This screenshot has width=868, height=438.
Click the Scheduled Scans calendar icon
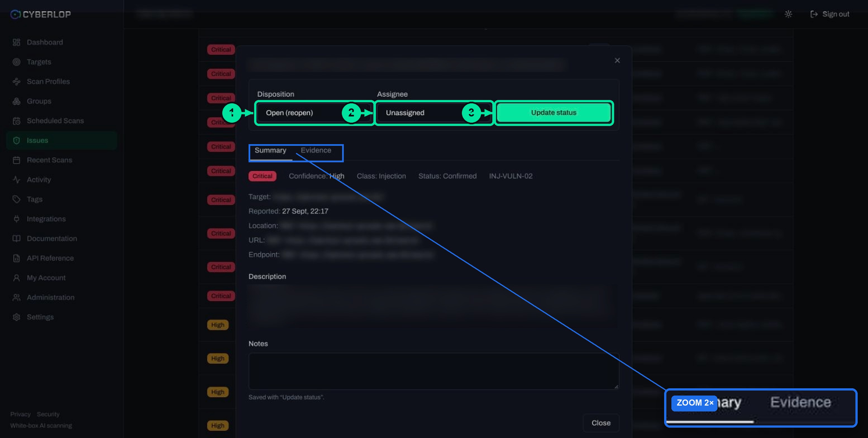click(16, 121)
